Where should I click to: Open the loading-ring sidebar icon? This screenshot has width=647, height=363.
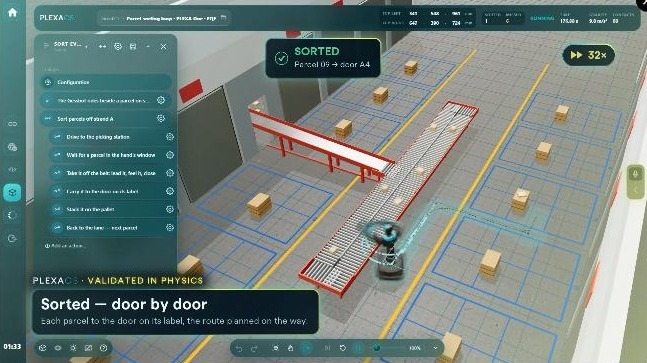12,215
